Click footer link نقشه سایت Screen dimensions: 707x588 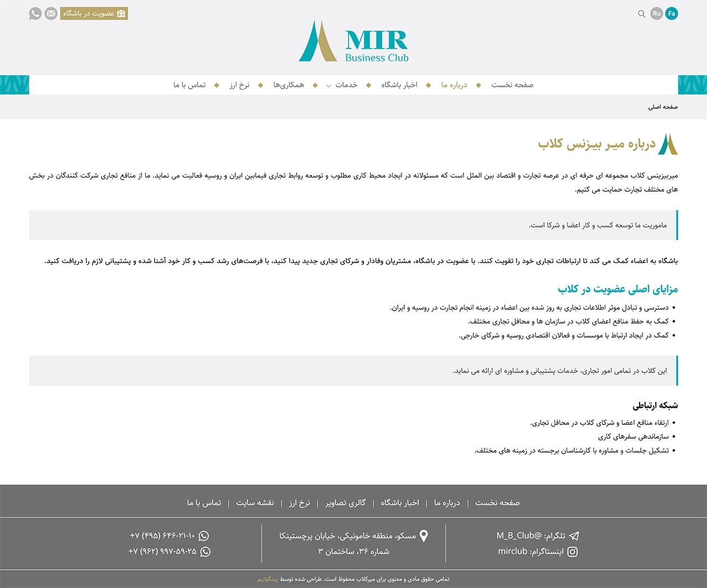pyautogui.click(x=255, y=503)
